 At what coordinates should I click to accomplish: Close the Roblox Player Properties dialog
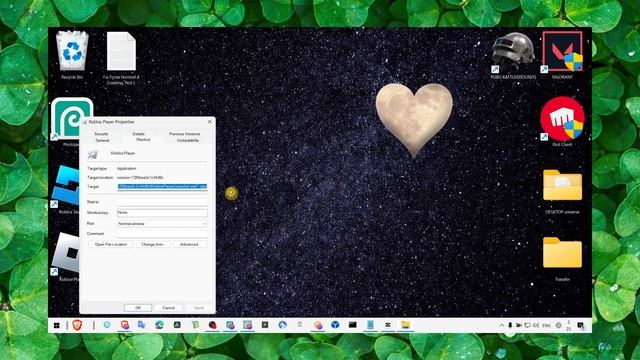[210, 122]
